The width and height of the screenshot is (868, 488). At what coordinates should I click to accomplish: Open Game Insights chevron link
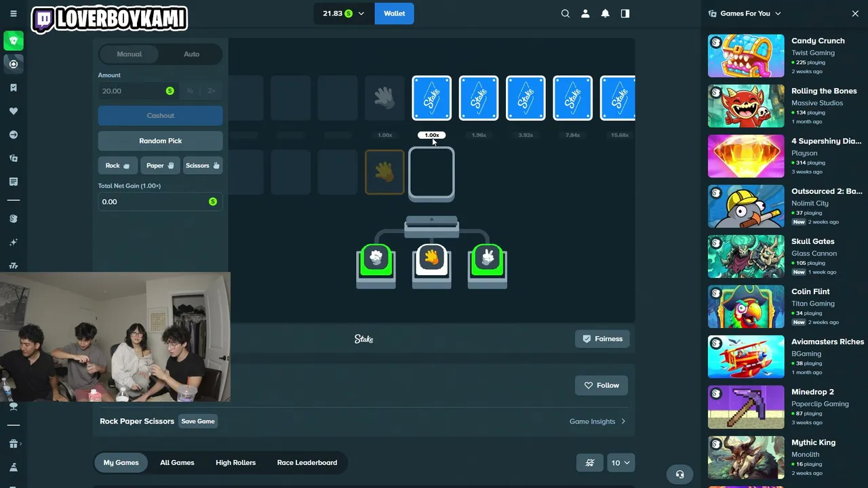pyautogui.click(x=597, y=422)
